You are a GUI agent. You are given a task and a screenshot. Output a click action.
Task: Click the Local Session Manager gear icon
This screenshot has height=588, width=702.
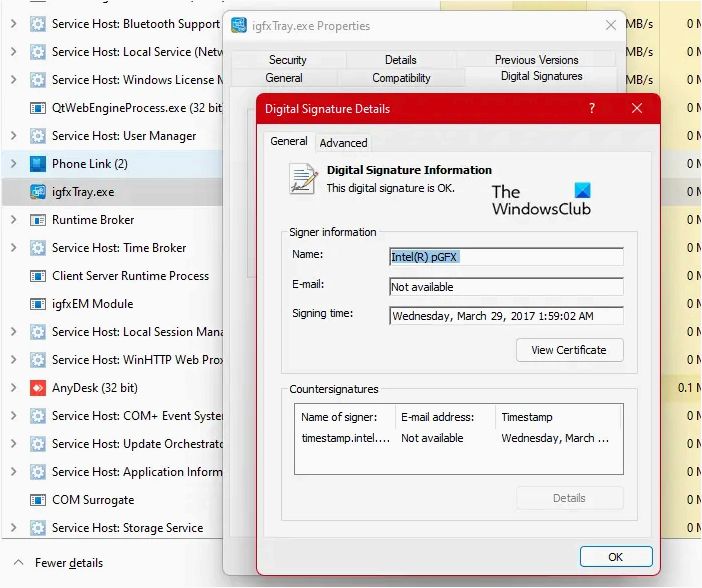[x=38, y=332]
